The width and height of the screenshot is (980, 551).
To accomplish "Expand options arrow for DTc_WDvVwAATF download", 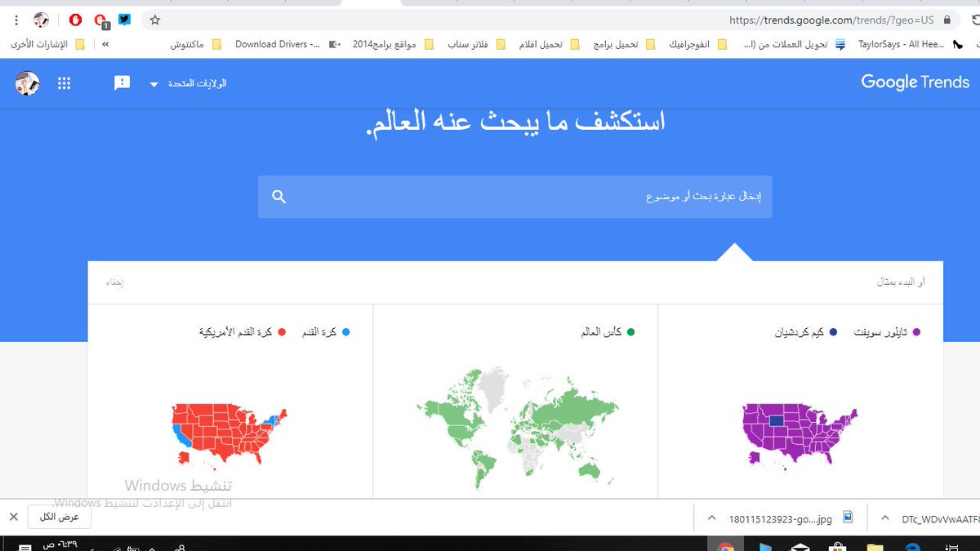I will coord(885,518).
